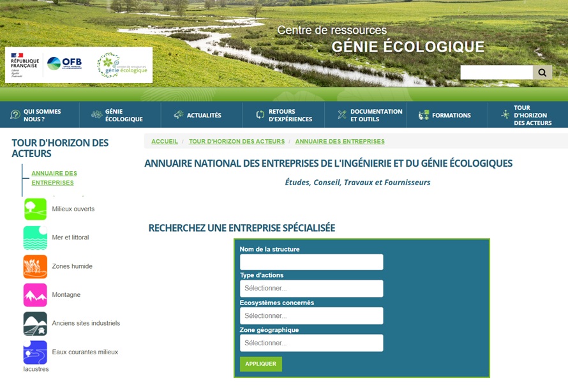Viewport: 568px width, 392px height.
Task: Select Montagne label
Action: 66,294
